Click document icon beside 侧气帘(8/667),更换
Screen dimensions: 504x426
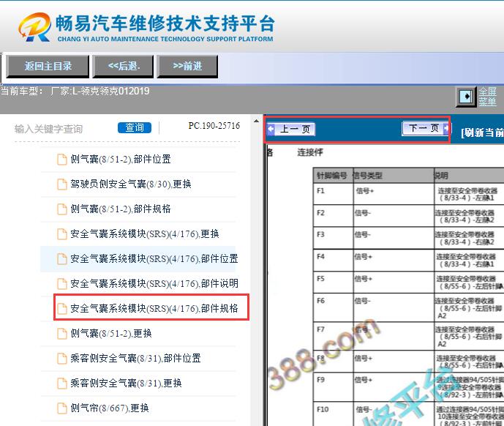point(61,408)
